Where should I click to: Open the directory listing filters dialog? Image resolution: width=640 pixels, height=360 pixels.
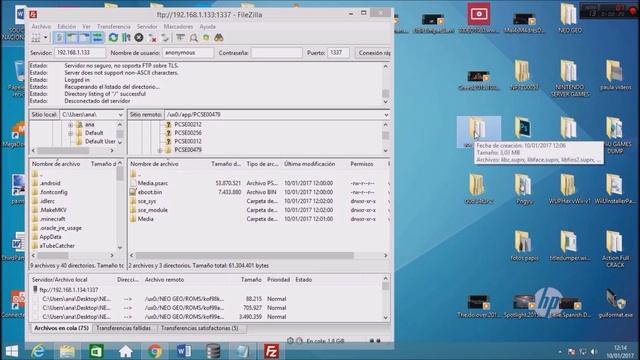click(x=180, y=38)
